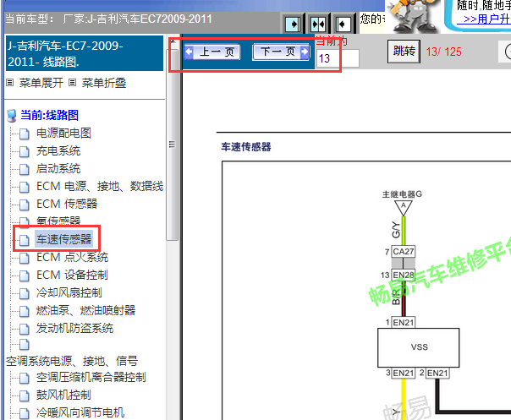
Task: Open ECM 点火系统 tree item
Action: click(x=72, y=257)
